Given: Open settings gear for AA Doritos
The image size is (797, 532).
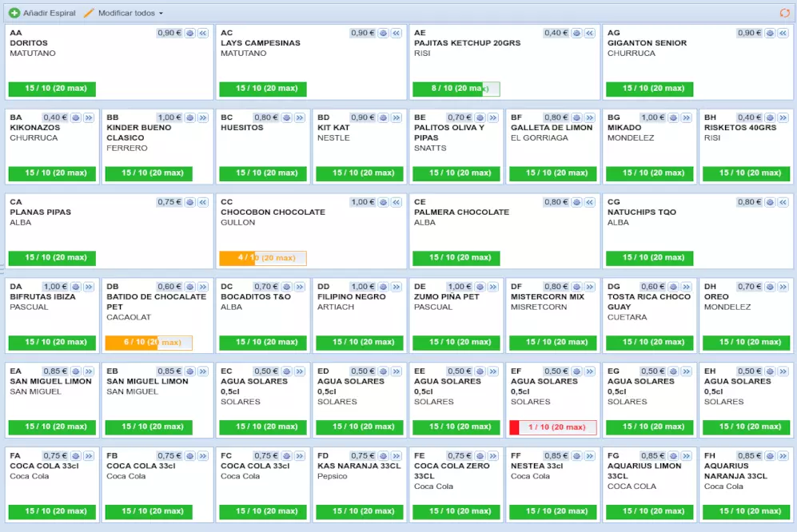Looking at the screenshot, I should [x=190, y=34].
